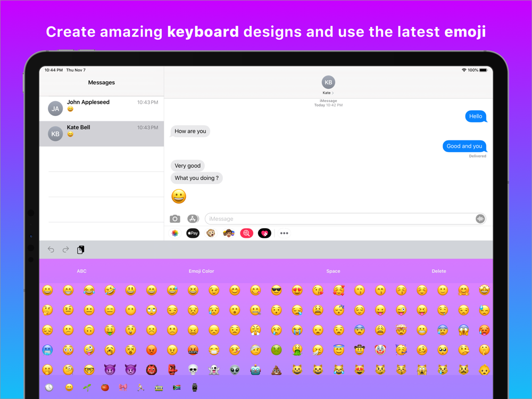Tap the audio message waveform button
Viewport: 532px width, 399px height.
tap(480, 219)
